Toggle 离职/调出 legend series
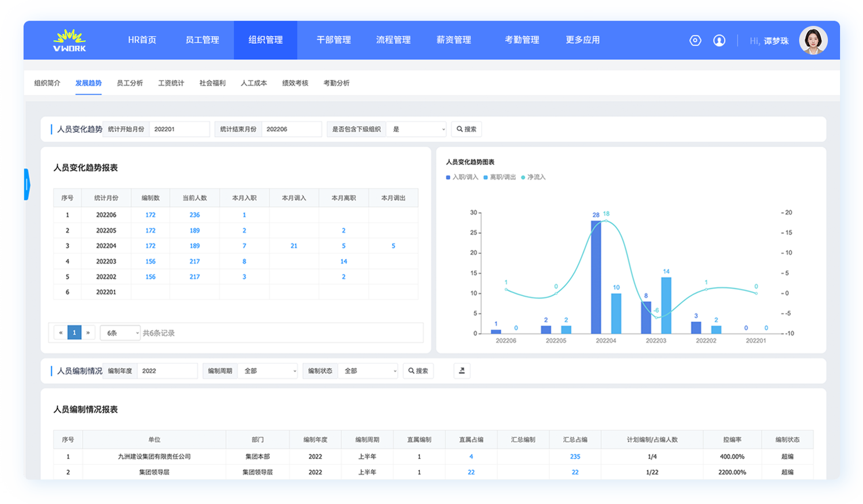The height and width of the screenshot is (504, 863). (499, 177)
